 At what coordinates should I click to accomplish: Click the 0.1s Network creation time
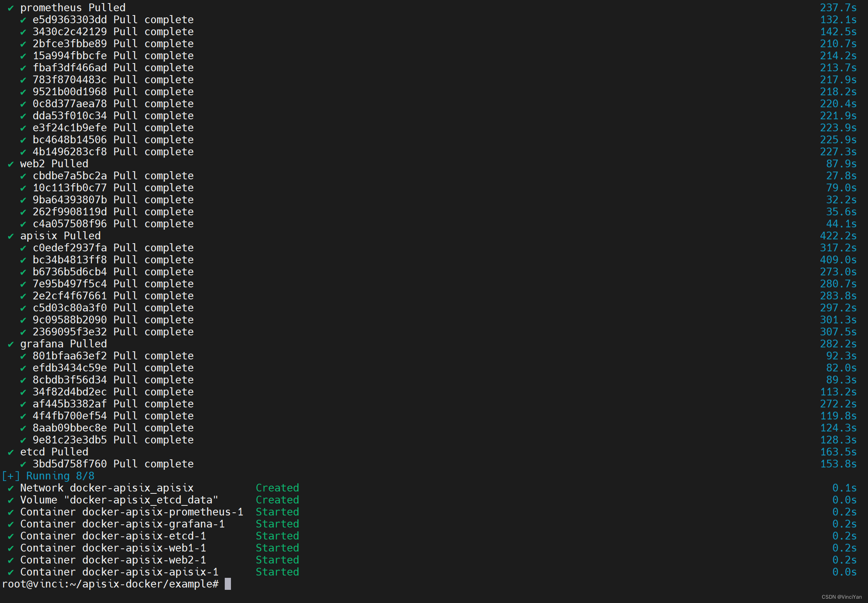[844, 488]
